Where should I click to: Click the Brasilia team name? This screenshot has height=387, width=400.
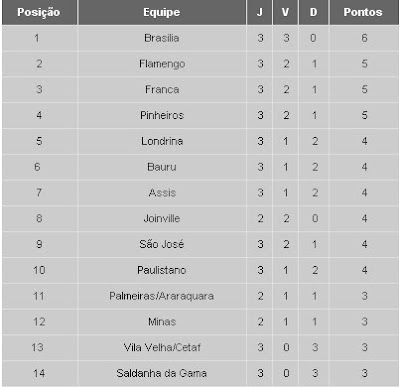[x=162, y=38]
